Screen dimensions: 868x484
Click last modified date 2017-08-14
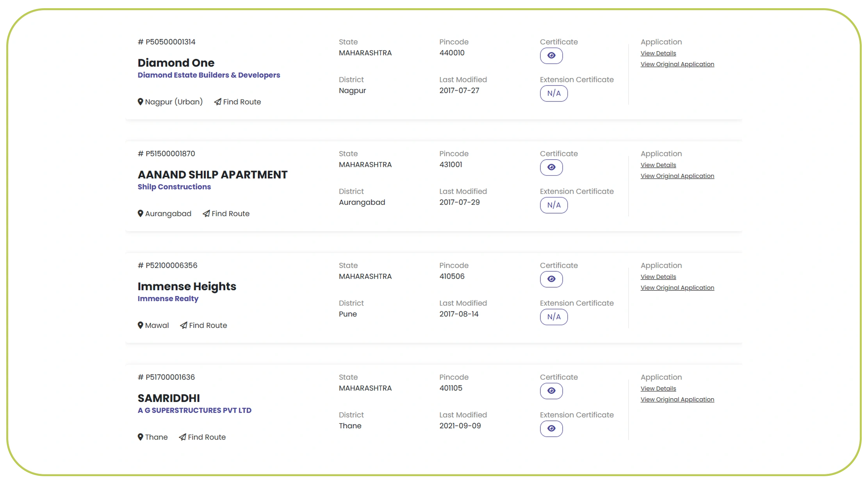(x=459, y=314)
